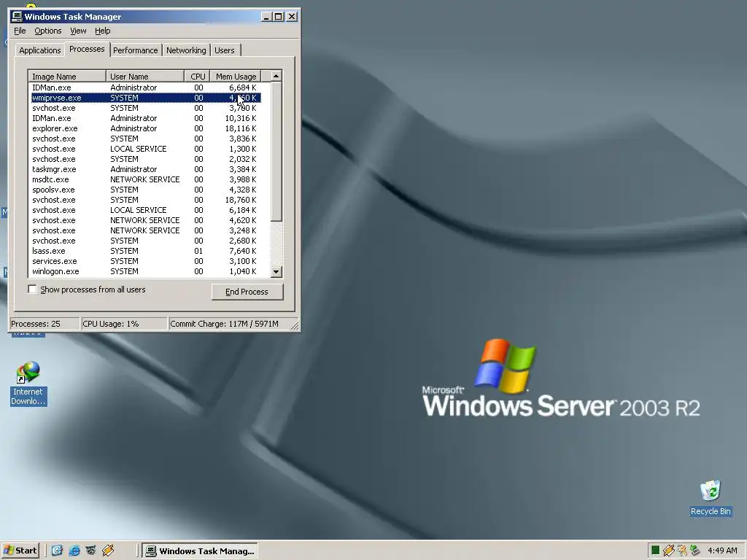Switch to the Networking tab
The image size is (747, 560).
pos(186,50)
